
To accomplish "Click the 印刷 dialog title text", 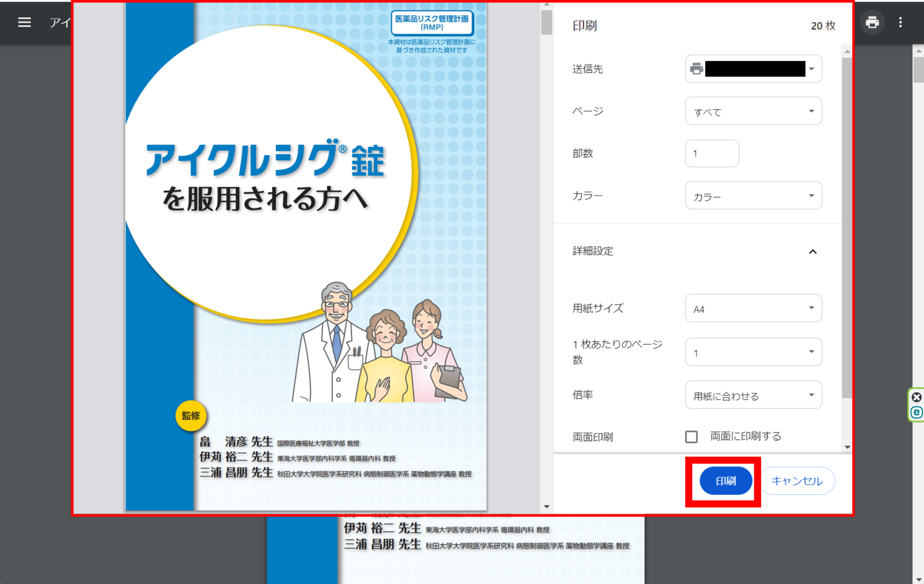I will click(x=585, y=26).
